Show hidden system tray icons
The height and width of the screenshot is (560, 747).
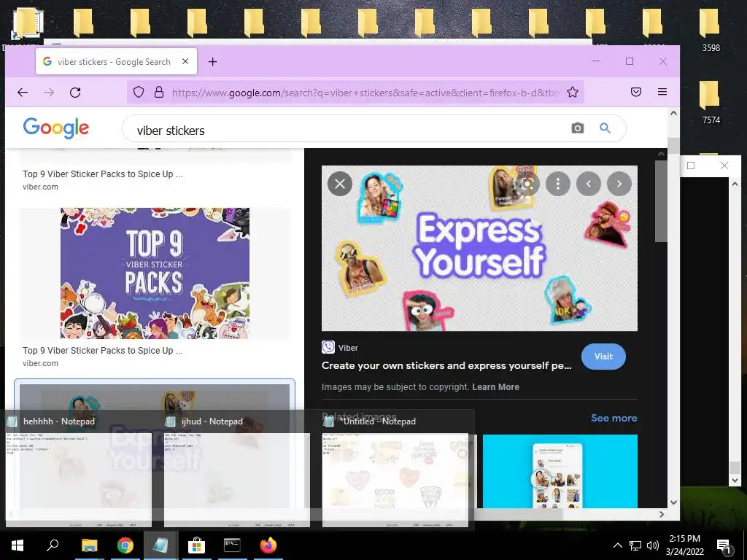[x=617, y=545]
